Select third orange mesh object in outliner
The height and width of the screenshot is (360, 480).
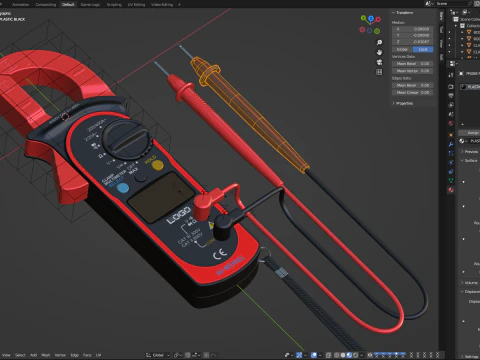pos(469,45)
